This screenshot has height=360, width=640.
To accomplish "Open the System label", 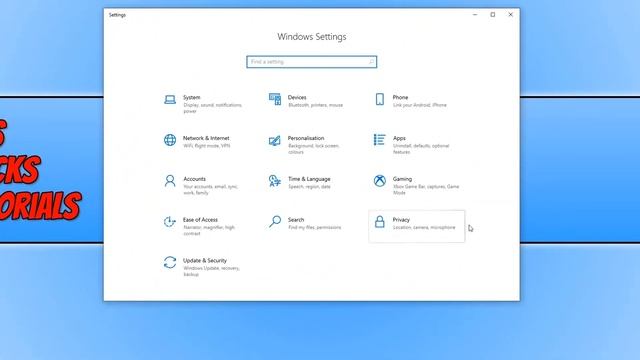I will [191, 98].
